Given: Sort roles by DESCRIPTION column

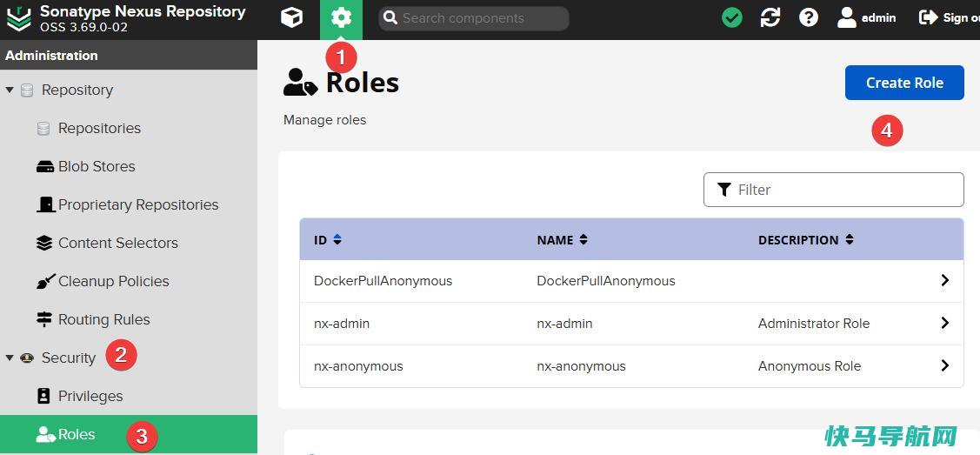Looking at the screenshot, I should 805,240.
